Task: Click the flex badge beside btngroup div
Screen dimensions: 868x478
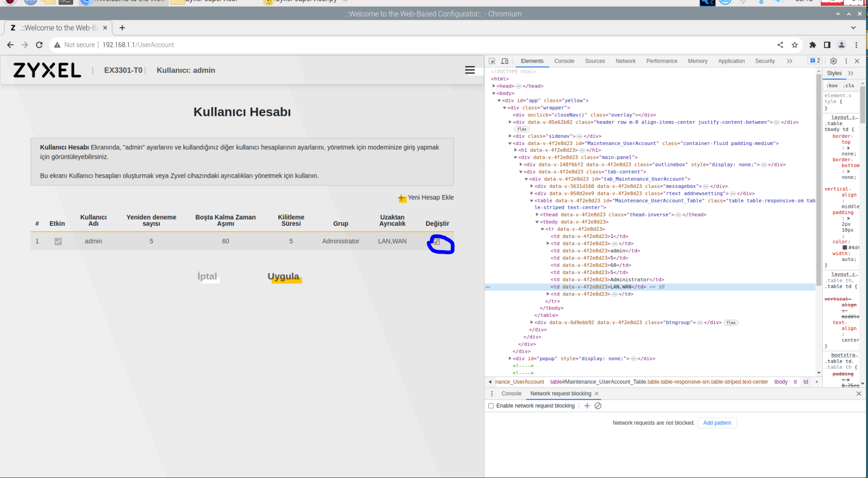Action: coord(731,323)
